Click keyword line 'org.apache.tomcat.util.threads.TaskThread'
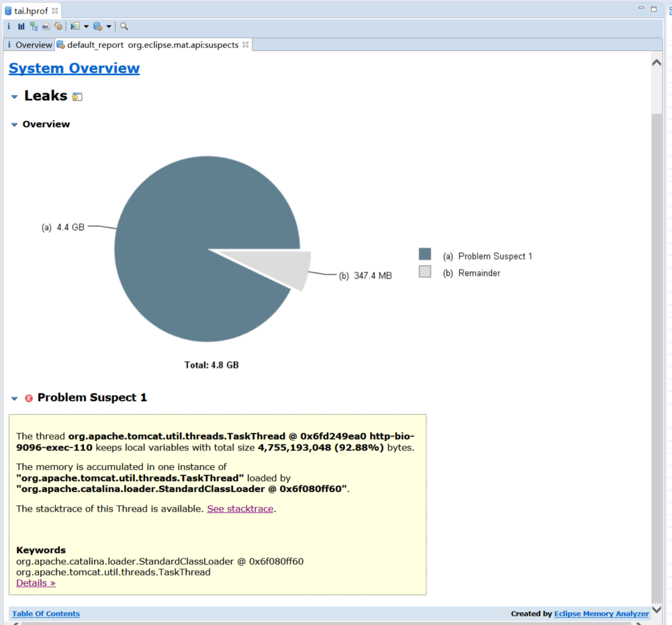Image resolution: width=672 pixels, height=625 pixels. (113, 572)
